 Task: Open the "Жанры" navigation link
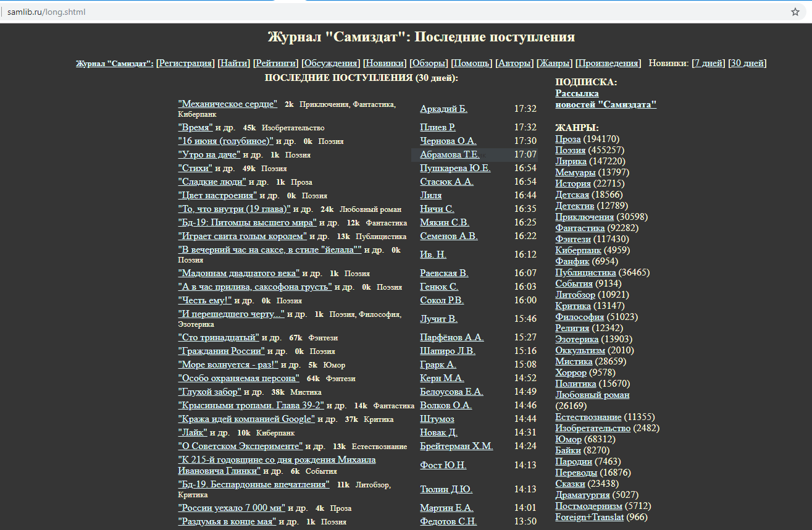[x=554, y=62]
